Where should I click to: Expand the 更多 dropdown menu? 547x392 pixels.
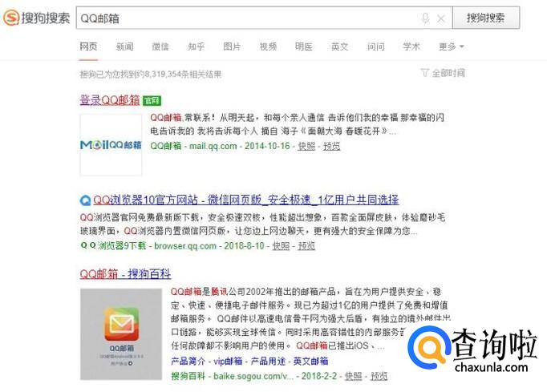coord(451,46)
